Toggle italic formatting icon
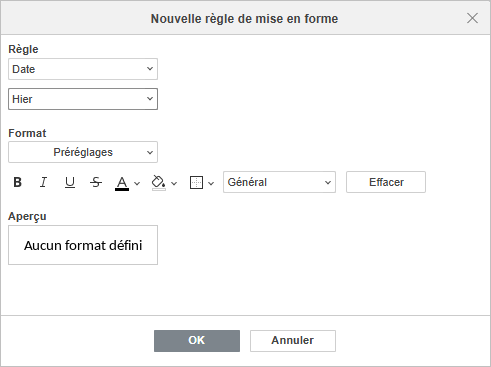491x367 pixels. [x=43, y=182]
